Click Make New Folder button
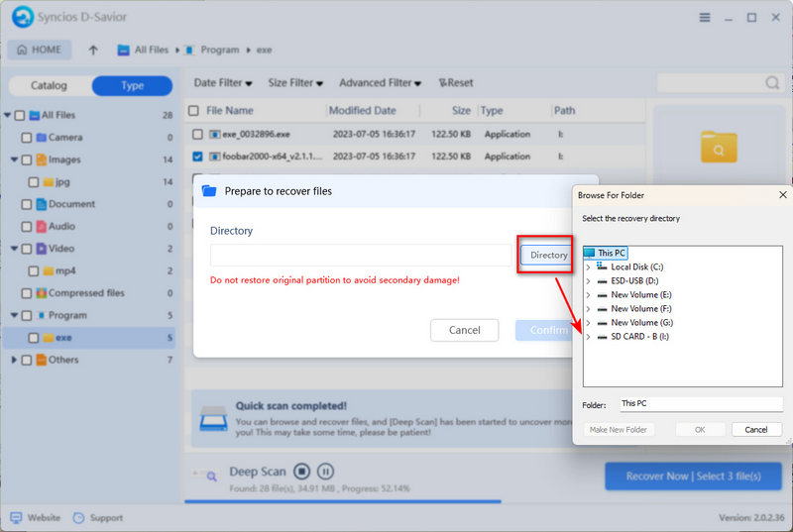The width and height of the screenshot is (793, 532). 618,429
